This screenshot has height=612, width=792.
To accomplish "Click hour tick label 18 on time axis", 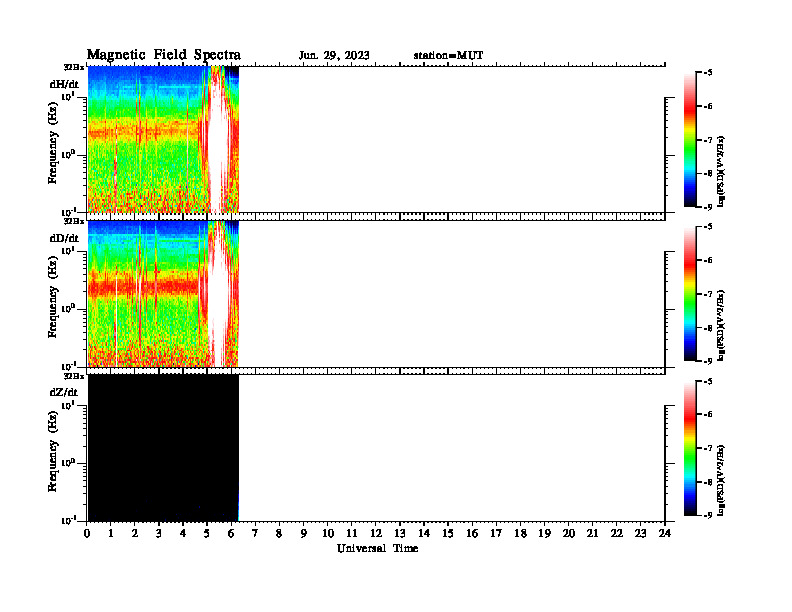I will [521, 533].
